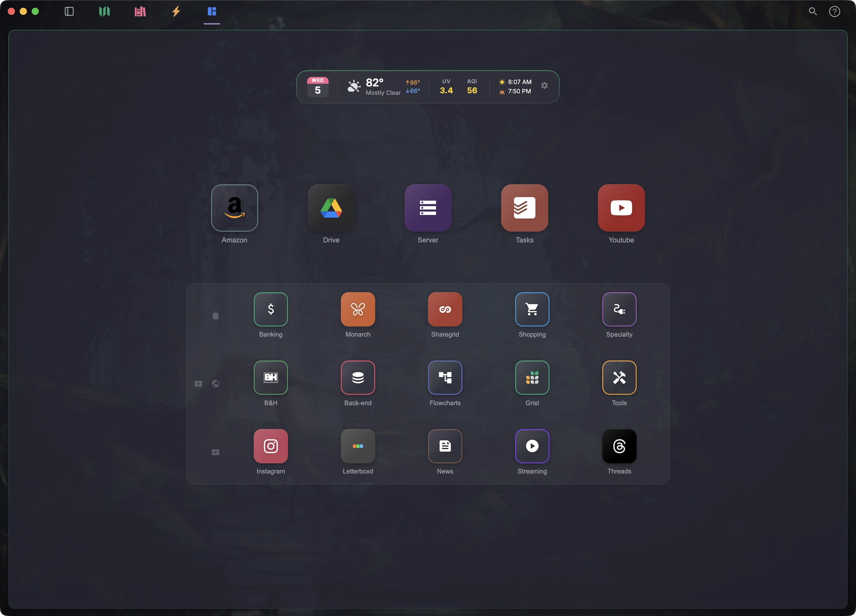Open the Google Drive shortcut
The width and height of the screenshot is (856, 616).
(x=331, y=208)
